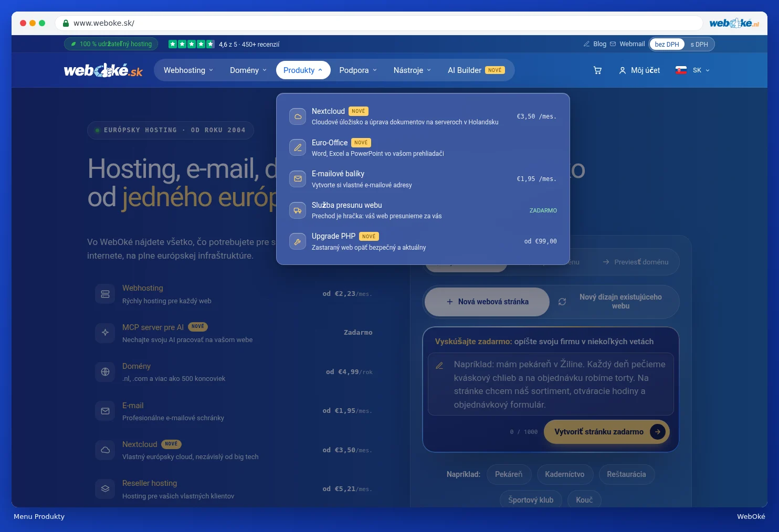
Task: Click the Reseller hosting layers icon
Action: [105, 489]
